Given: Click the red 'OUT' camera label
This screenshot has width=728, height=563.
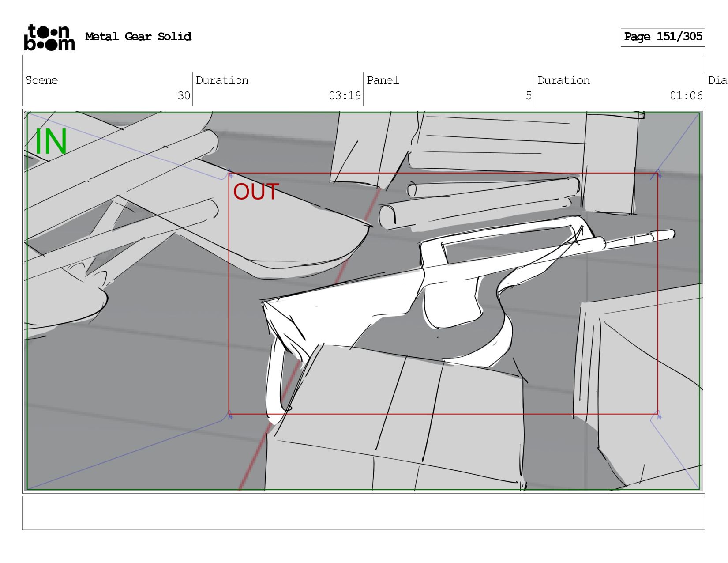Looking at the screenshot, I should [256, 192].
